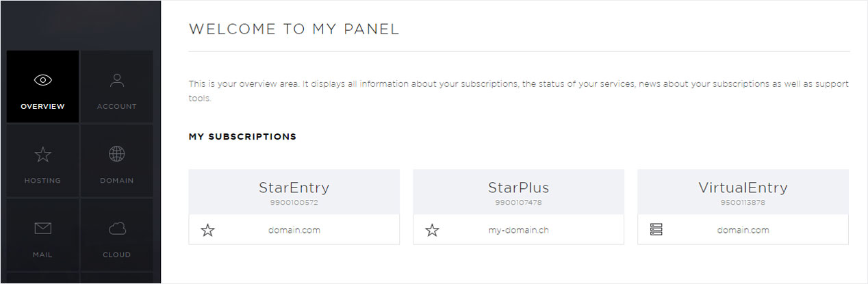
Task: Go to the ACCOUNT label in sidebar
Action: point(116,106)
